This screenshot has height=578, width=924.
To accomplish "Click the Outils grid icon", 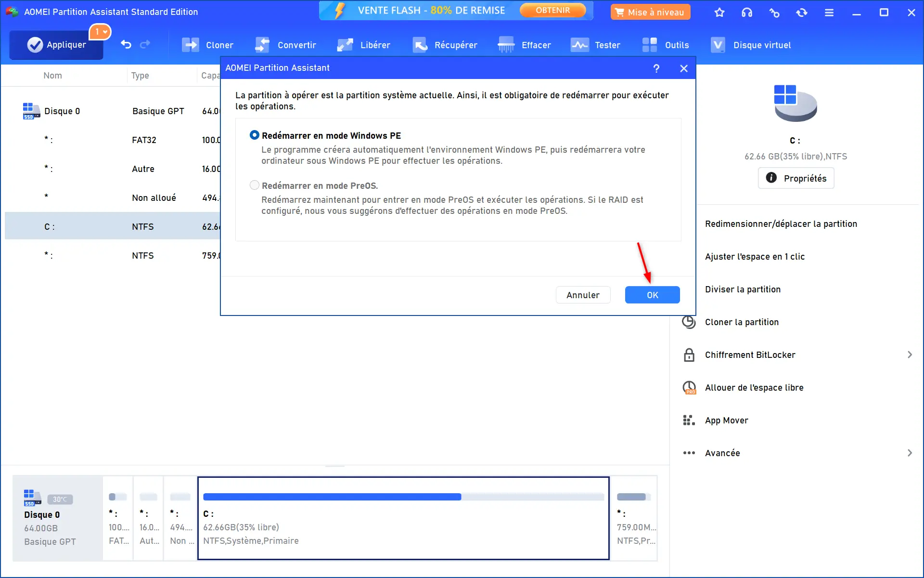I will click(650, 45).
